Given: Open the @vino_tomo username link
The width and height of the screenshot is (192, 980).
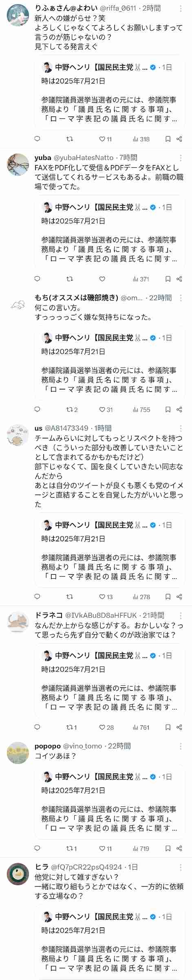Looking at the screenshot, I should [x=82, y=746].
